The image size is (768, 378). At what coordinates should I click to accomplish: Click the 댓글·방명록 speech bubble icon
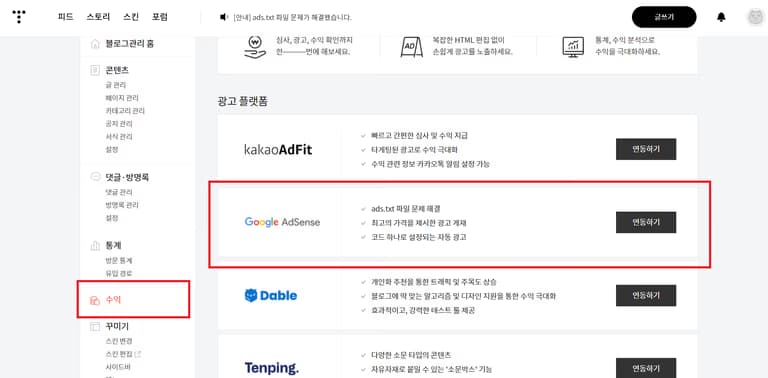point(95,177)
